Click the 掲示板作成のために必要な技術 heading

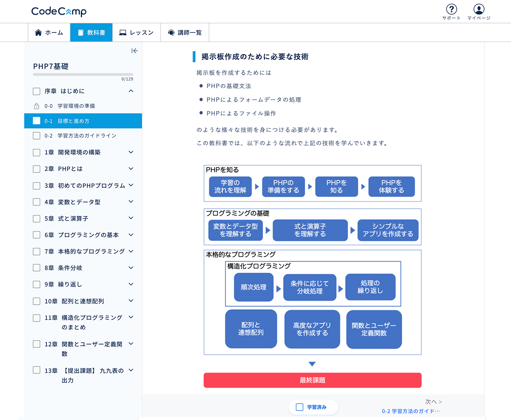(255, 57)
